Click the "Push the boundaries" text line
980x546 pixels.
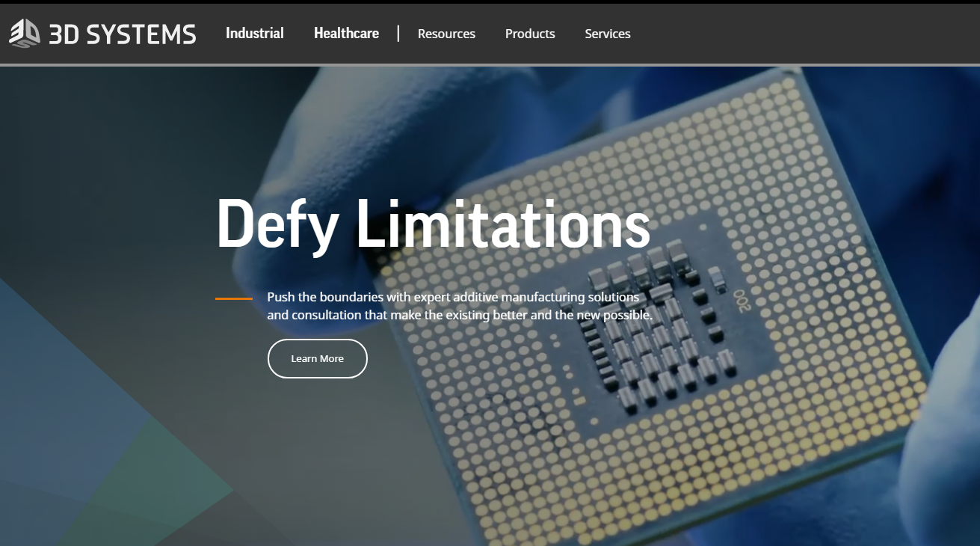pos(453,297)
